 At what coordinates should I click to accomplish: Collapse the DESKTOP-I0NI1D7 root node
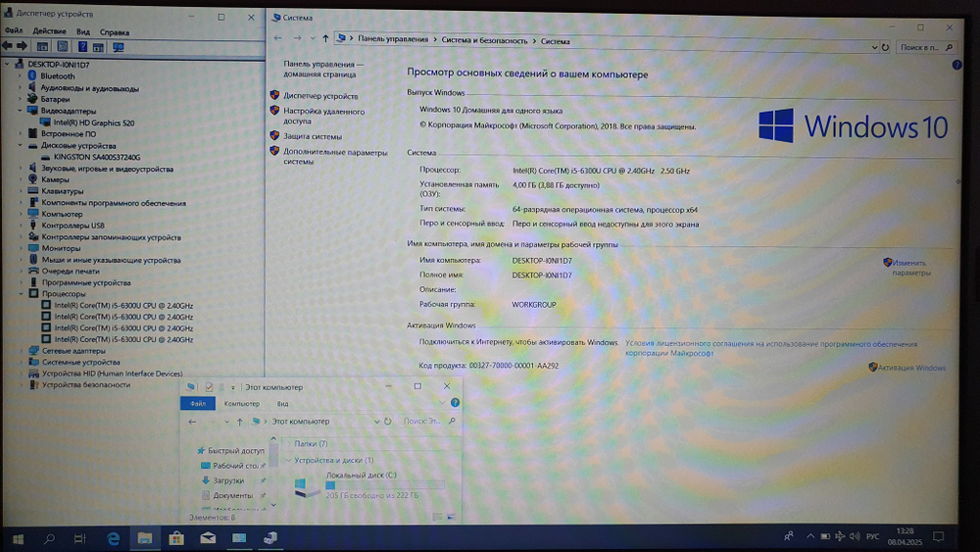click(8, 64)
